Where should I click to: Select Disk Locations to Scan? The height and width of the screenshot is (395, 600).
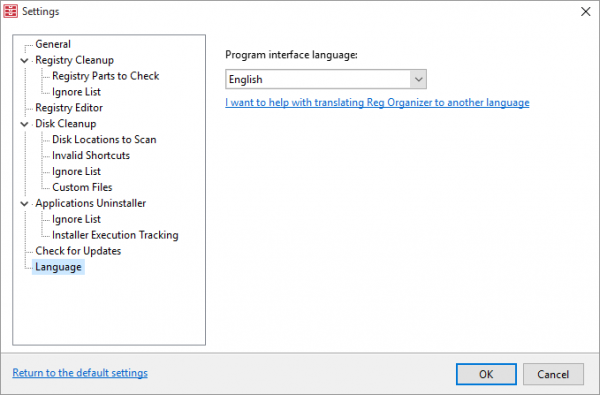(104, 139)
